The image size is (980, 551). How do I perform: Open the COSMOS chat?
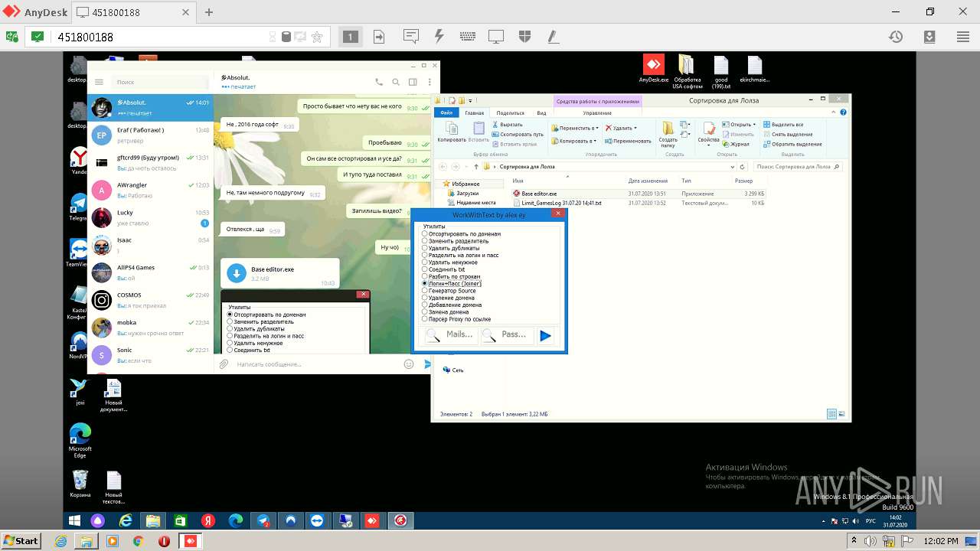150,301
